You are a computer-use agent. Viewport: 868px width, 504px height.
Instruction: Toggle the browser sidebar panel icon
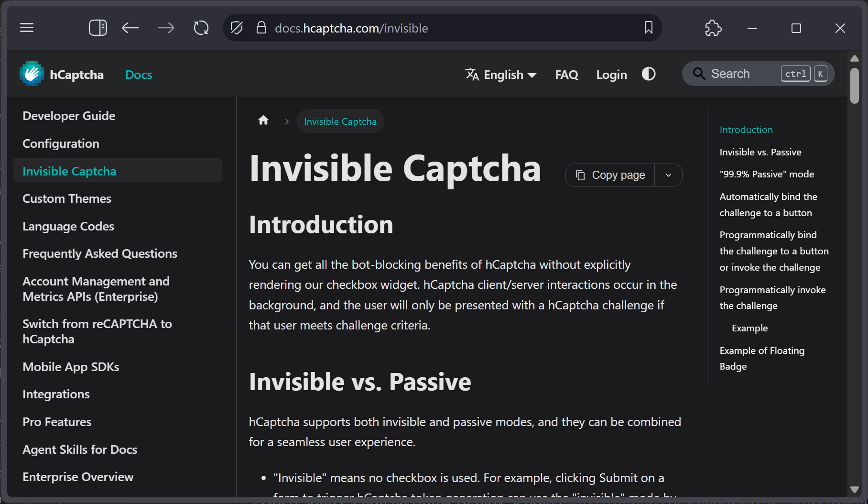tap(98, 28)
